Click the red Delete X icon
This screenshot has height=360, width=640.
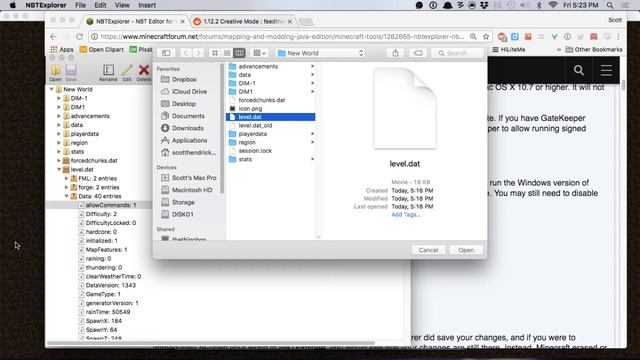click(x=143, y=71)
